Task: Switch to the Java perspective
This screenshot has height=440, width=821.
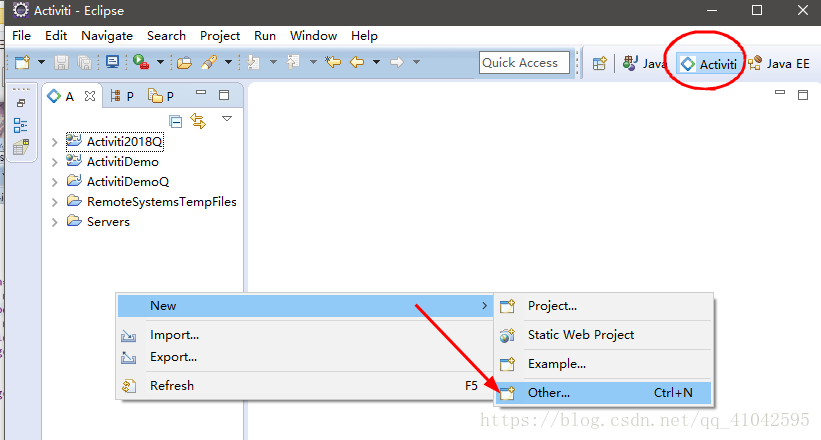Action: (x=644, y=63)
